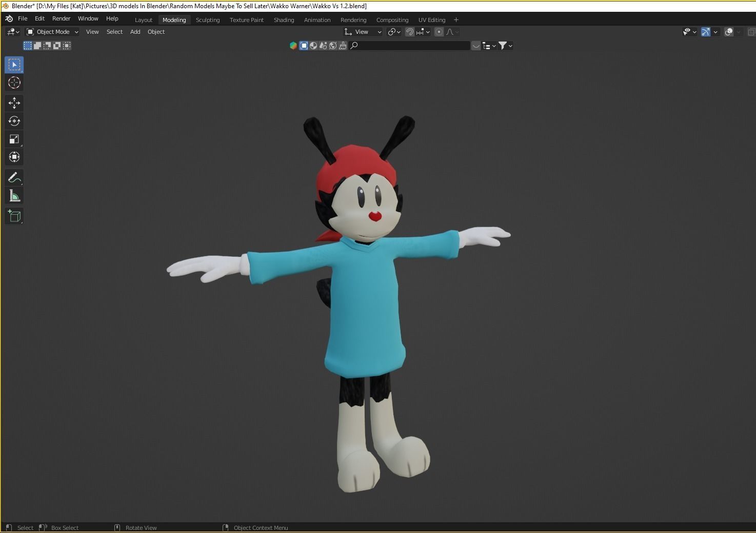
Task: Select the Rotate tool
Action: coord(14,121)
